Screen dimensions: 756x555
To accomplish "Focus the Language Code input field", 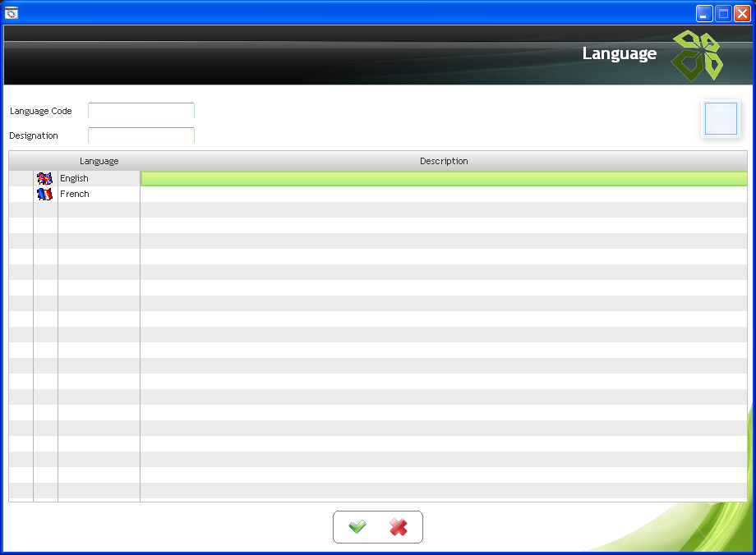I will (141, 111).
